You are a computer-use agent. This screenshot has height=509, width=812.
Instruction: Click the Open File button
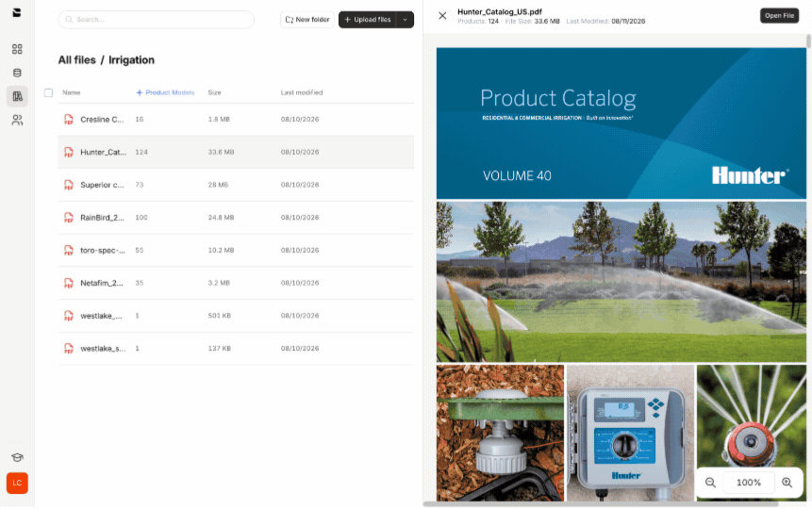point(779,15)
